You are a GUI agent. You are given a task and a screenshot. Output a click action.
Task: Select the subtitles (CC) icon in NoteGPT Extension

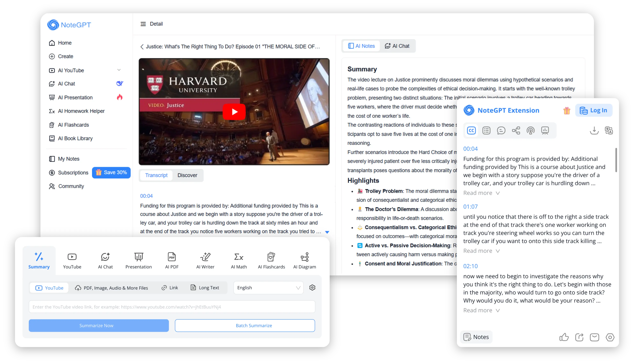tap(471, 130)
